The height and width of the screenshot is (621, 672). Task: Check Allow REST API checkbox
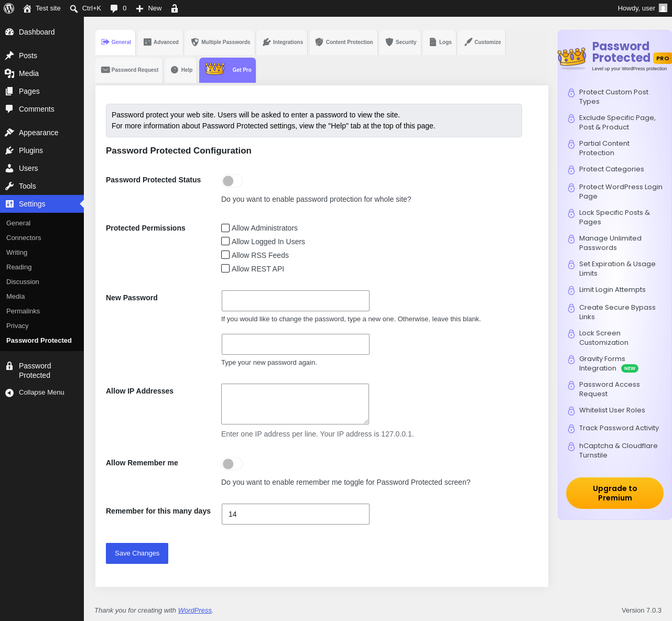point(225,269)
